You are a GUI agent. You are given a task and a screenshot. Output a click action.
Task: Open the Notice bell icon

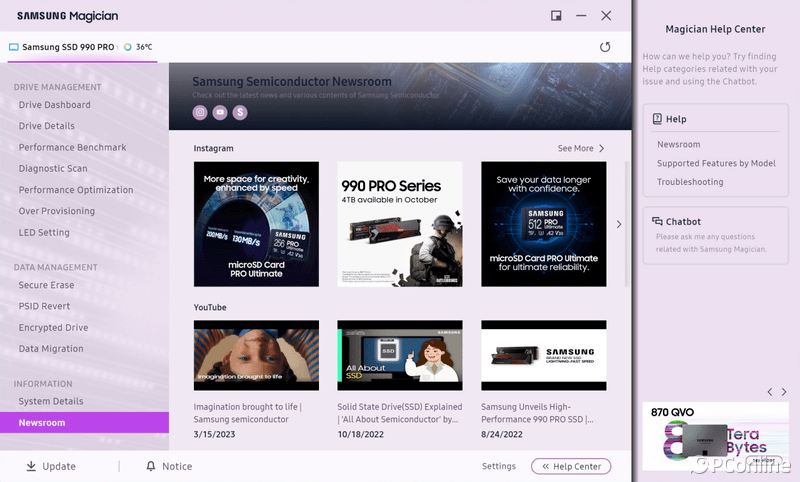coord(151,466)
